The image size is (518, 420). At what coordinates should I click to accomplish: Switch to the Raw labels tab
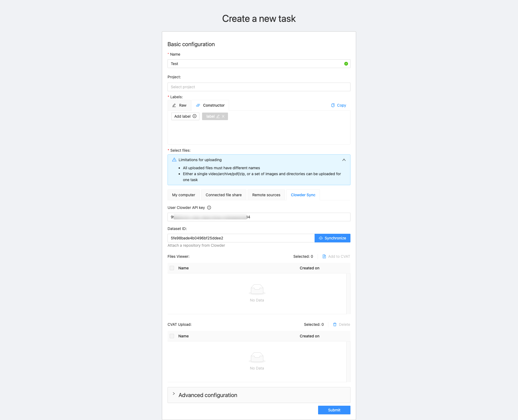[179, 105]
